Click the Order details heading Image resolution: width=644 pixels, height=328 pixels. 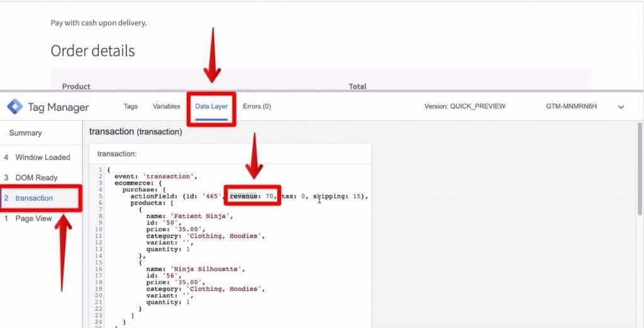click(93, 50)
